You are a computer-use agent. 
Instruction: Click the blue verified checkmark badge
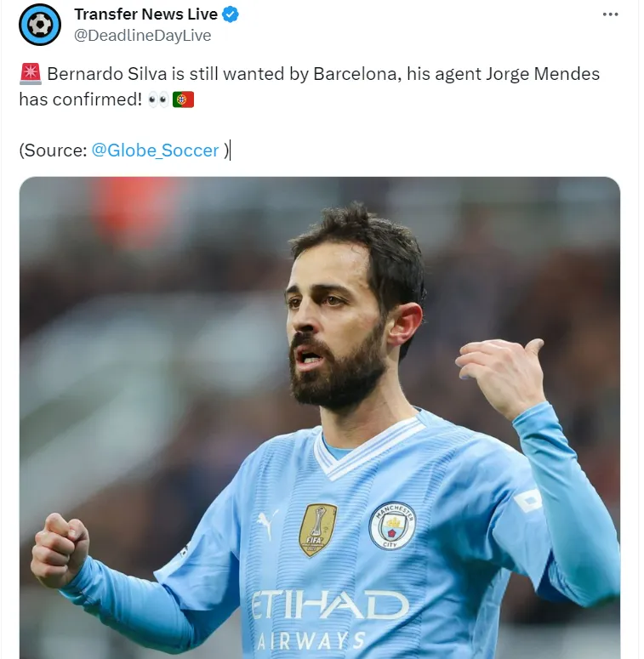tap(231, 14)
